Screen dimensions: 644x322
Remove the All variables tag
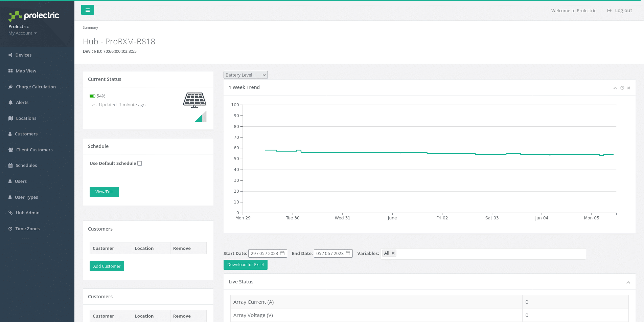(393, 253)
